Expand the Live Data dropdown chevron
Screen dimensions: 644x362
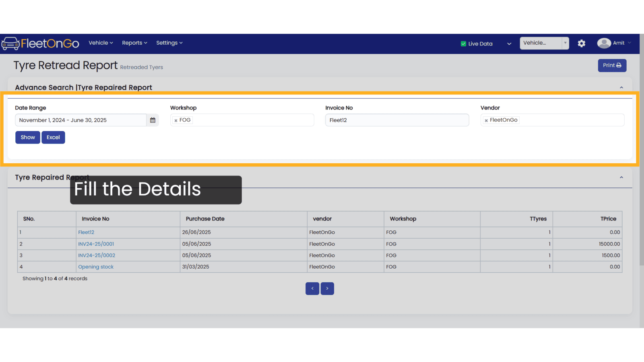(x=509, y=44)
